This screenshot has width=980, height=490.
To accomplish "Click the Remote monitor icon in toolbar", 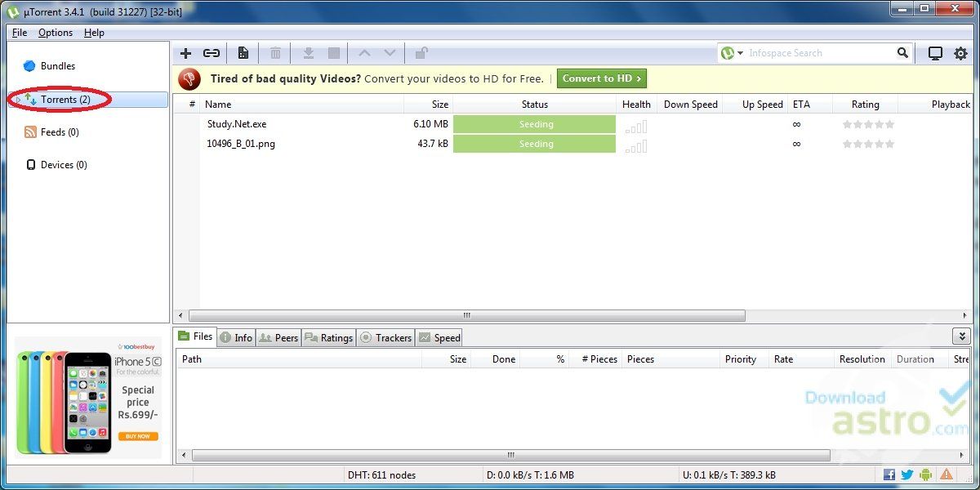I will [935, 53].
